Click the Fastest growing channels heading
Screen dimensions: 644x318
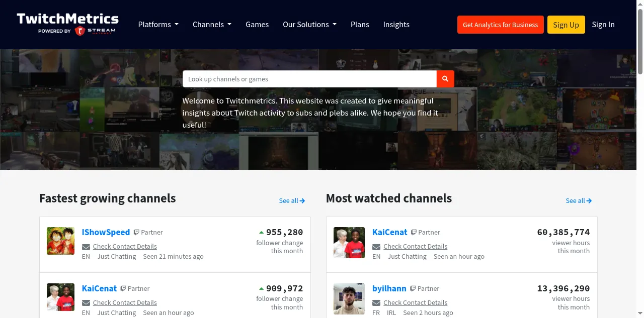[x=108, y=198]
